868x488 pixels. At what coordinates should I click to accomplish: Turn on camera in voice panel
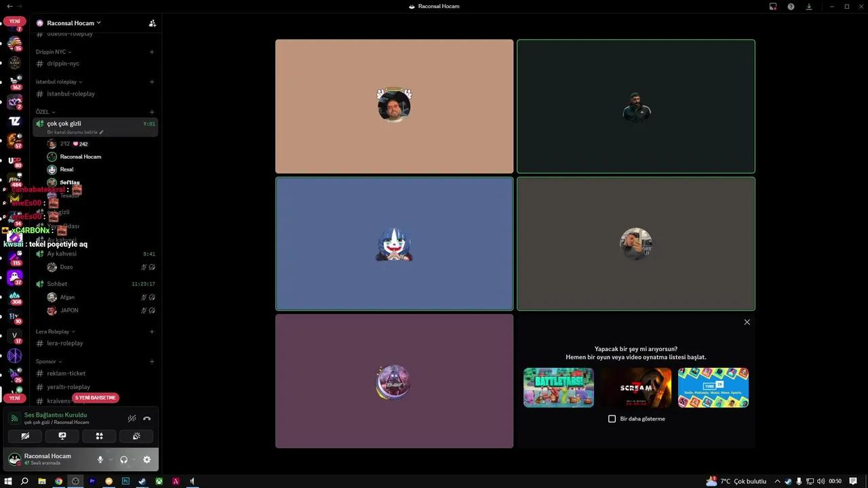(25, 436)
